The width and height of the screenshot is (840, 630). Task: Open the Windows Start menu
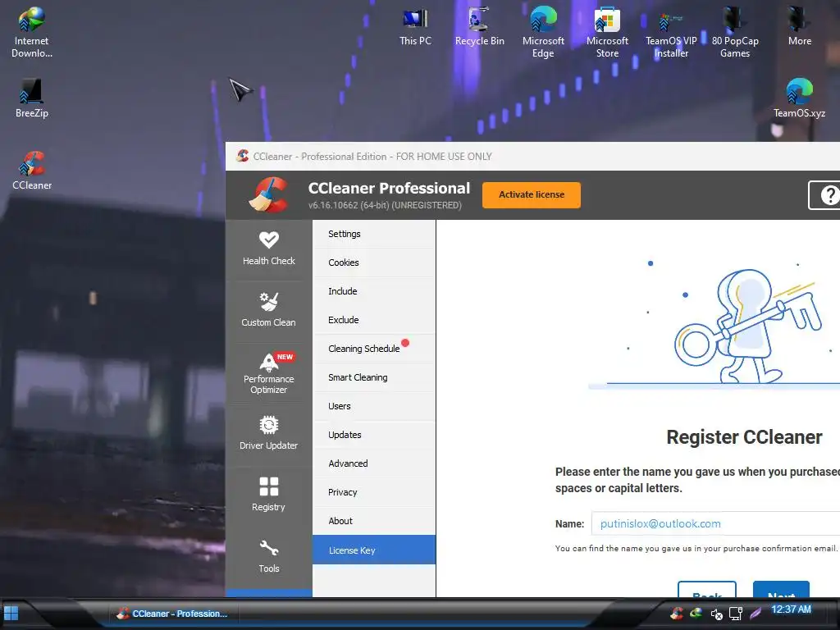tap(11, 613)
